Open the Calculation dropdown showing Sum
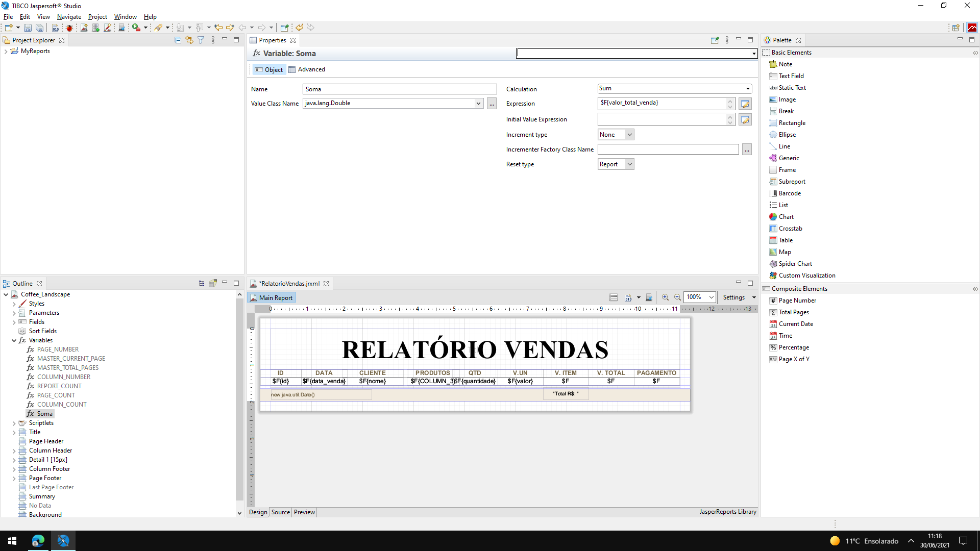 pos(674,89)
